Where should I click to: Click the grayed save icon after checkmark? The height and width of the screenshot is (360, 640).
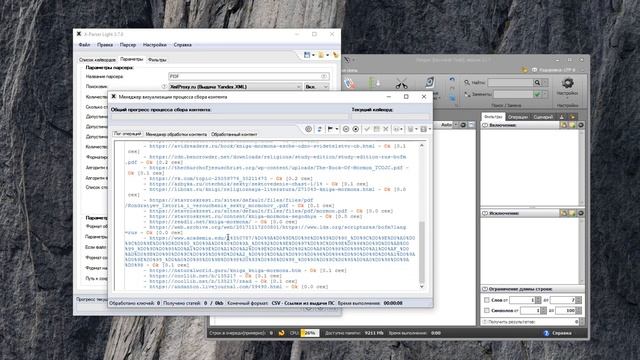coord(376,129)
